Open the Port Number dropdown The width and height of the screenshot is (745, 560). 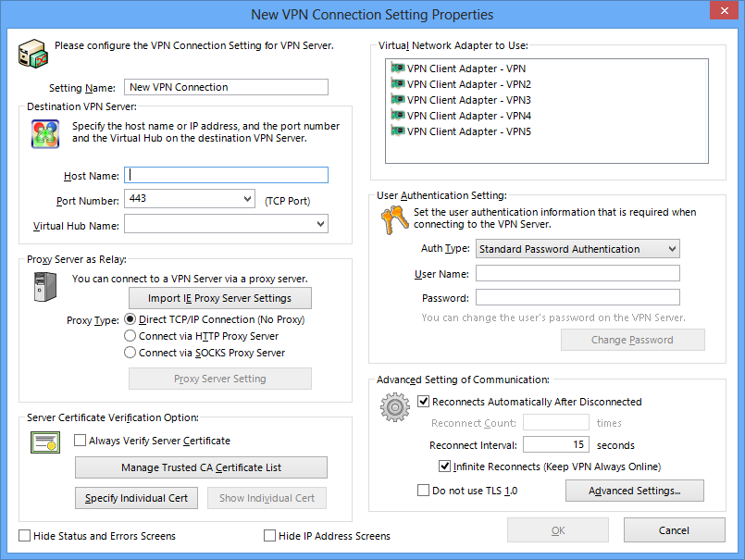point(248,198)
